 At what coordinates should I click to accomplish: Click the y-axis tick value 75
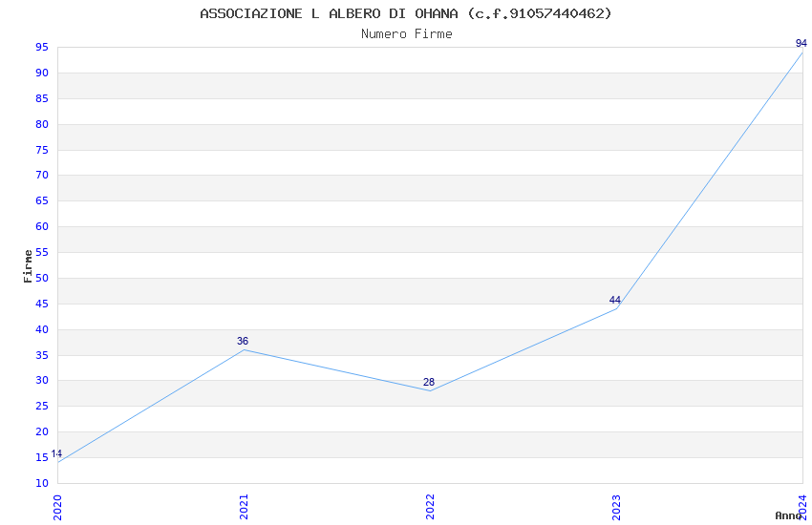(x=42, y=150)
